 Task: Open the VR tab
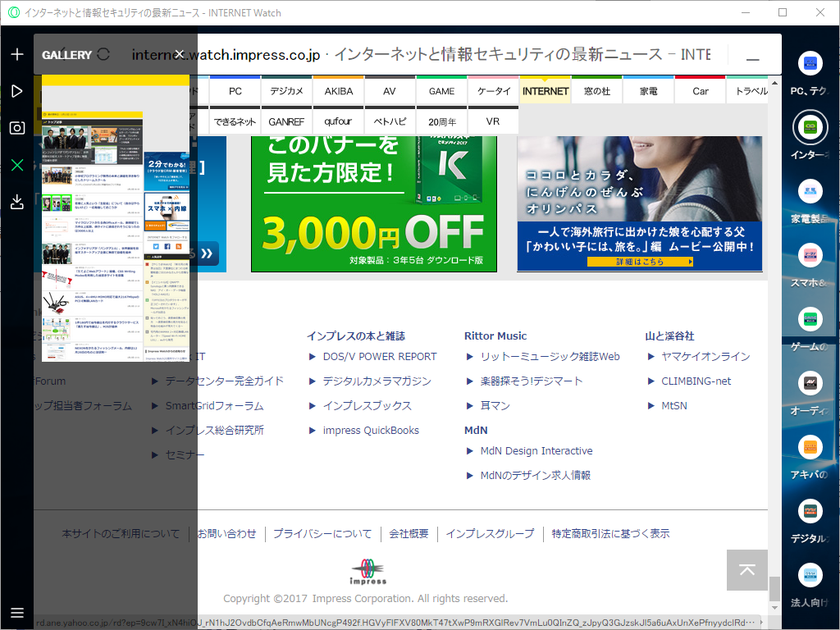tap(493, 121)
